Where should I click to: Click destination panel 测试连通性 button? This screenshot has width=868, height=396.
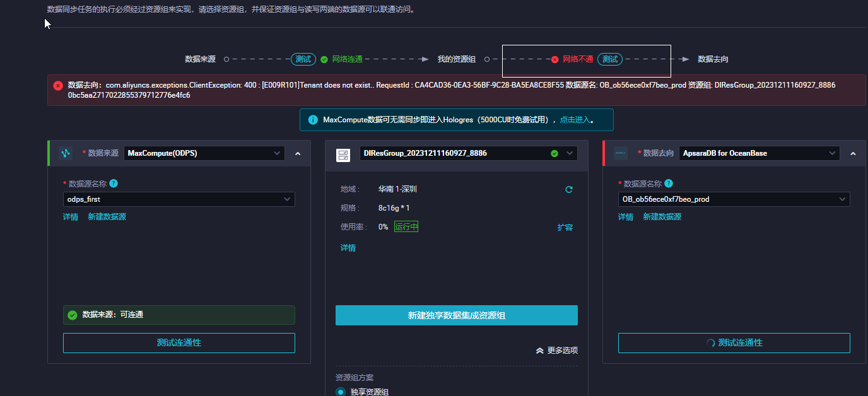point(734,343)
